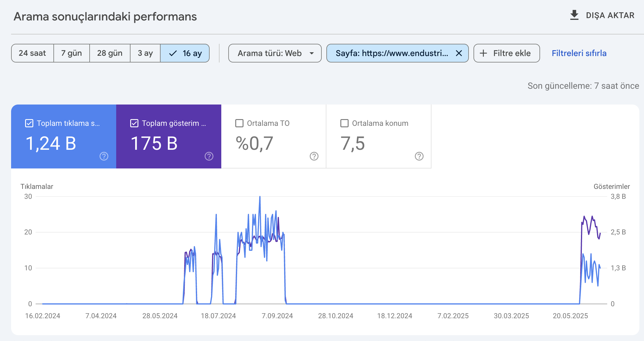Choose the 3 ay date range

pos(145,53)
